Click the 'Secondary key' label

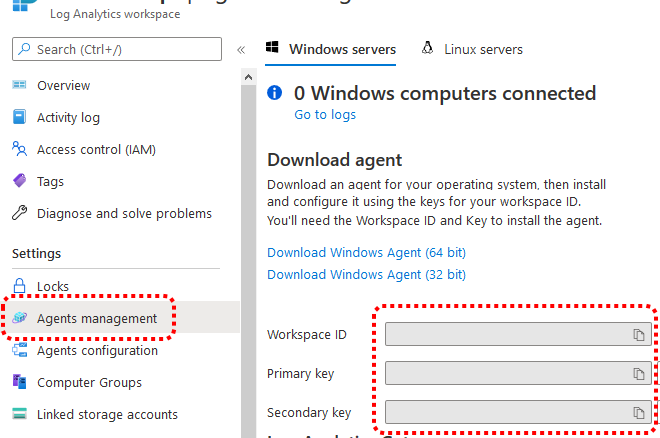pos(309,413)
